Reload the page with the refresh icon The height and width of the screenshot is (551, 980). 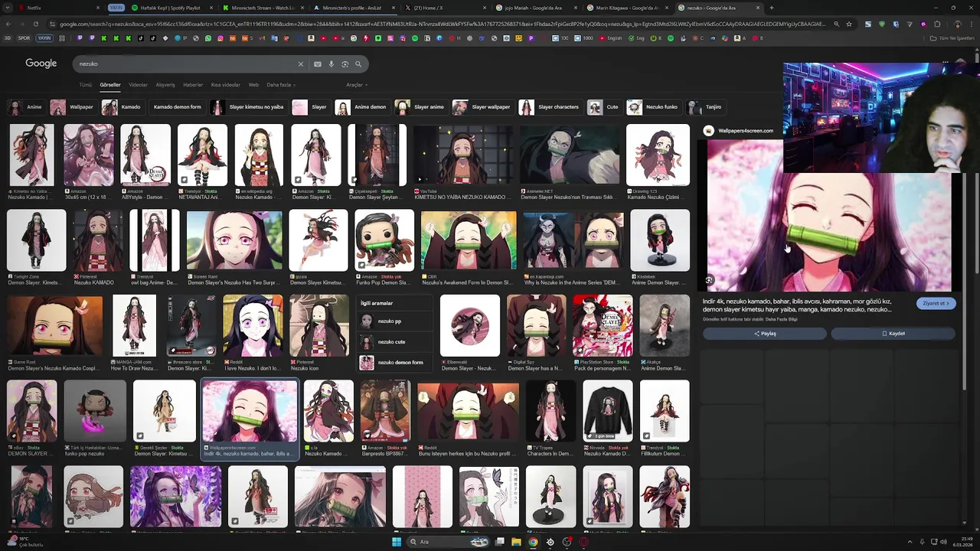[35, 24]
